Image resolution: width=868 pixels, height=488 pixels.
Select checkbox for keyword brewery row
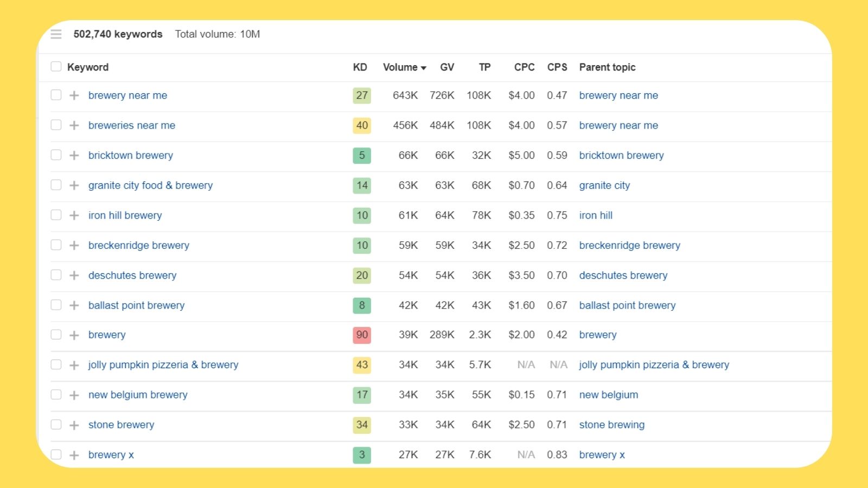[56, 335]
